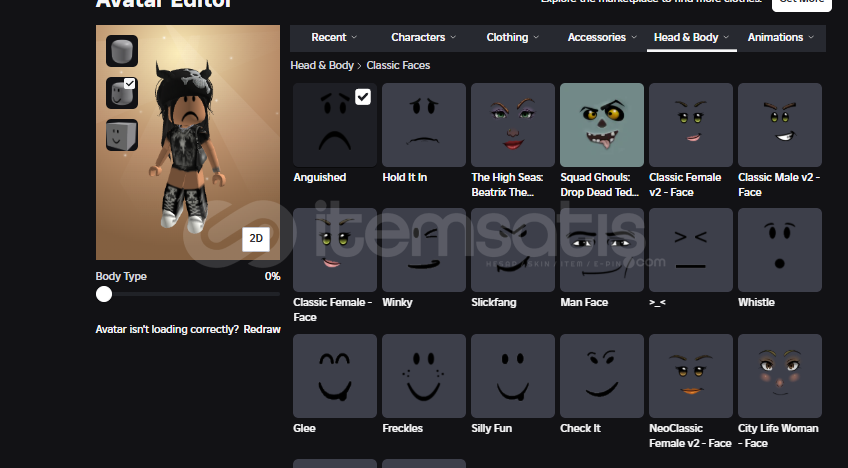Uncheck the Anguished face checkmark

[x=363, y=97]
